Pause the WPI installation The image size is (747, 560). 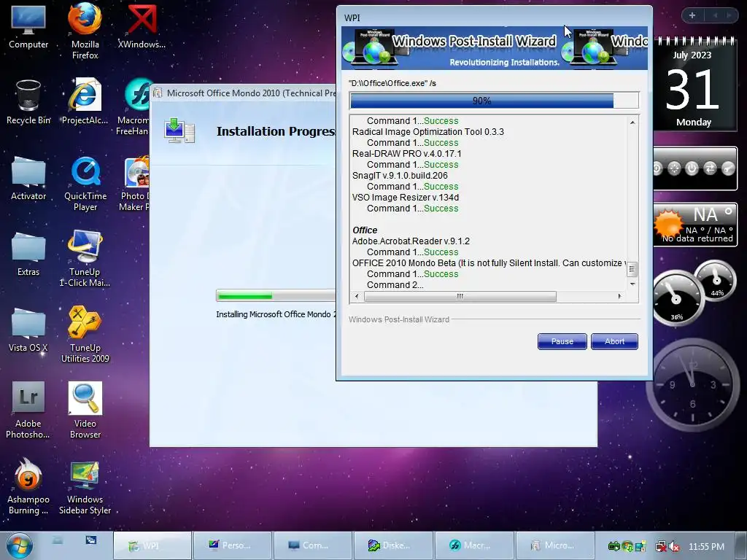[x=562, y=341]
